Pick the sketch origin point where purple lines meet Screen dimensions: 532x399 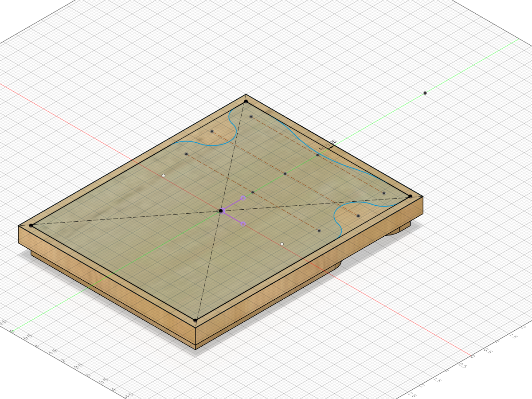pos(221,211)
